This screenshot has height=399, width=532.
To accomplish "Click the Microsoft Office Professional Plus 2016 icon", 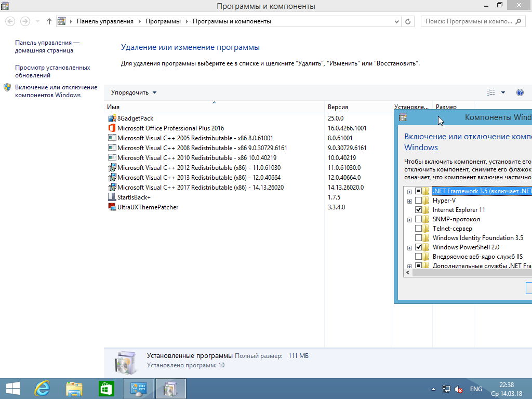I will coord(112,128).
